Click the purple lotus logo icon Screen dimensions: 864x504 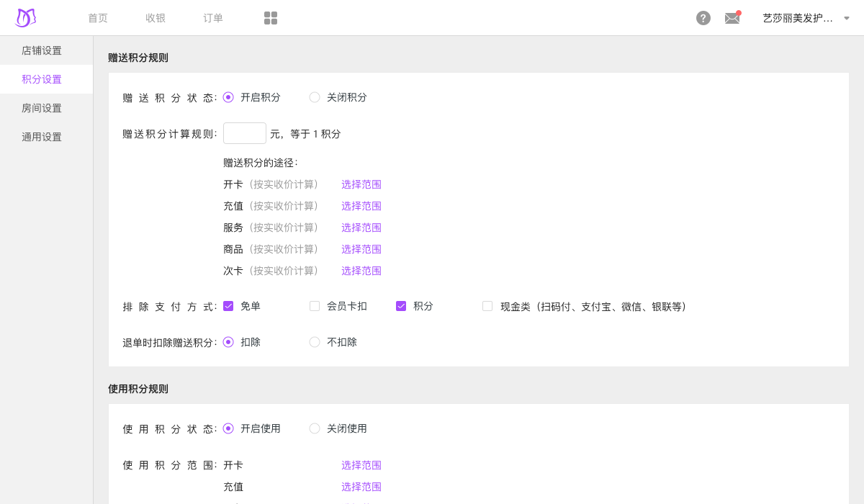pyautogui.click(x=26, y=18)
